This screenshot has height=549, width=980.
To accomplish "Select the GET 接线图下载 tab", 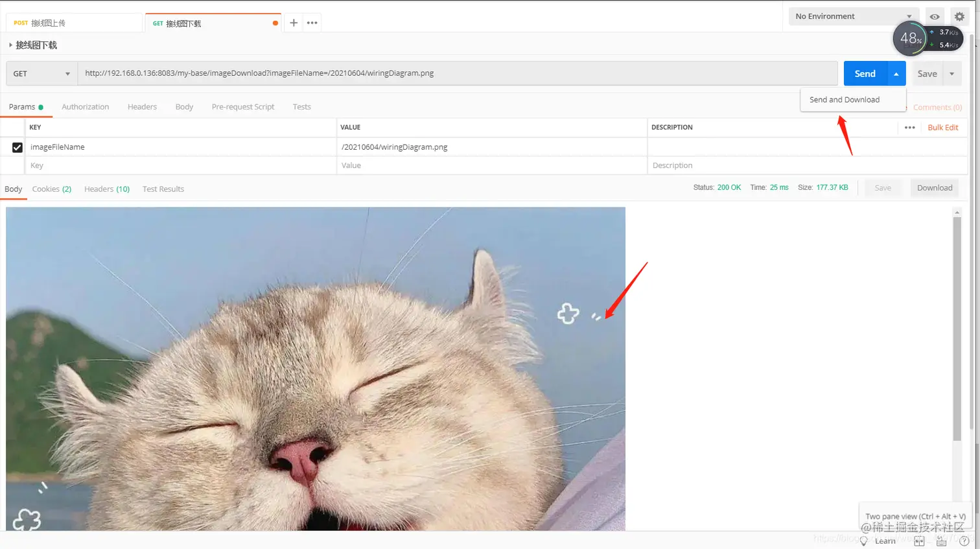I will [213, 23].
